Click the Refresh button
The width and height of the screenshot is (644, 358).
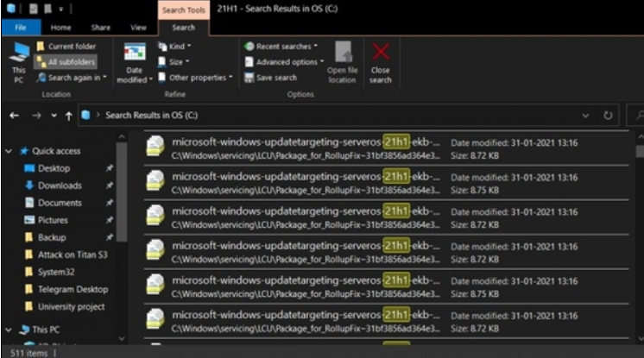[609, 116]
